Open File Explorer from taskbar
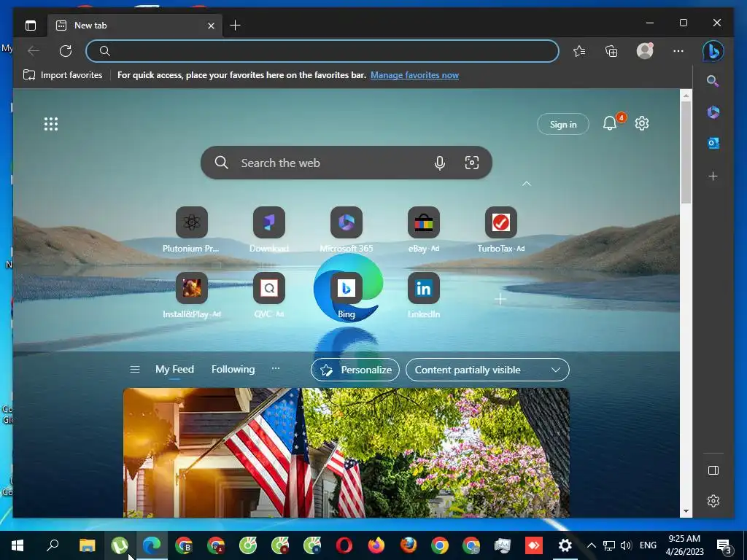 point(88,545)
